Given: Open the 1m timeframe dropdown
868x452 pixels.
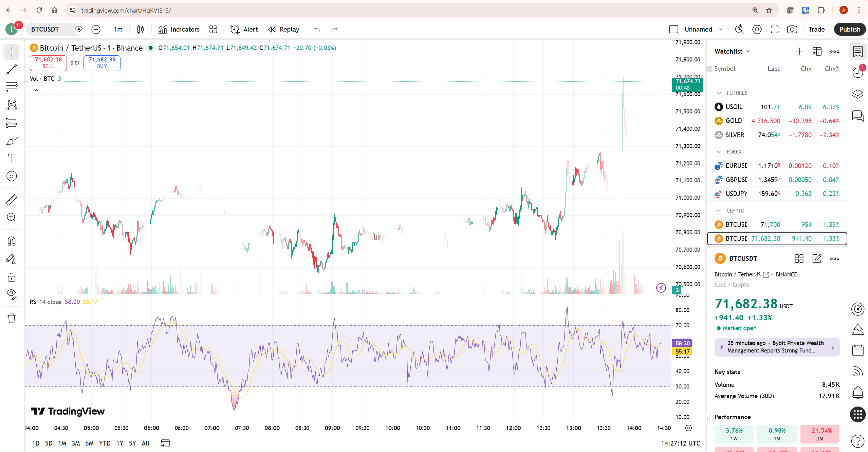Looking at the screenshot, I should coord(118,29).
